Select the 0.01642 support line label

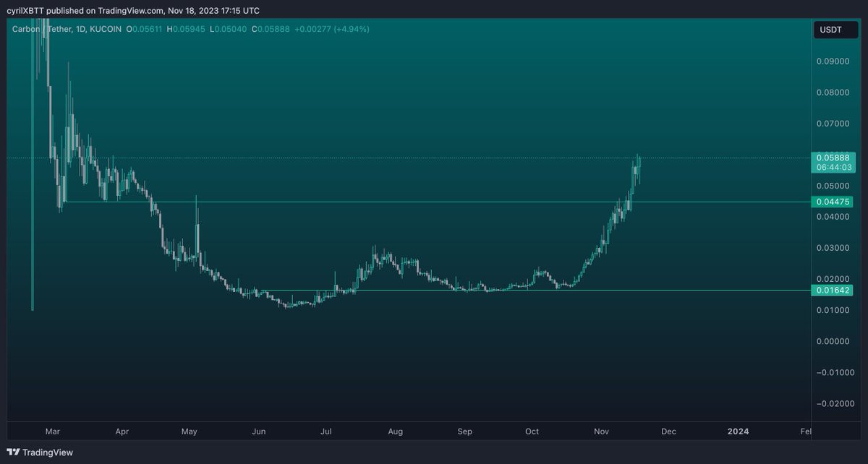pyautogui.click(x=832, y=291)
